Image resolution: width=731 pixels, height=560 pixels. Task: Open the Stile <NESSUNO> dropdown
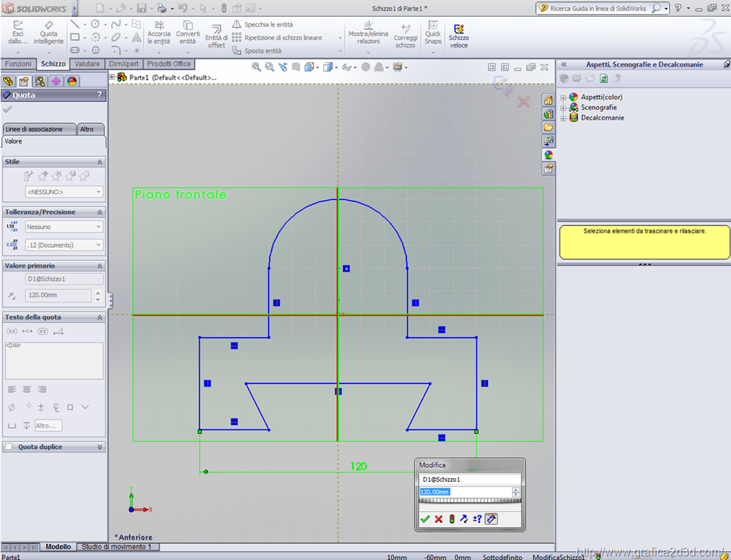(x=63, y=192)
